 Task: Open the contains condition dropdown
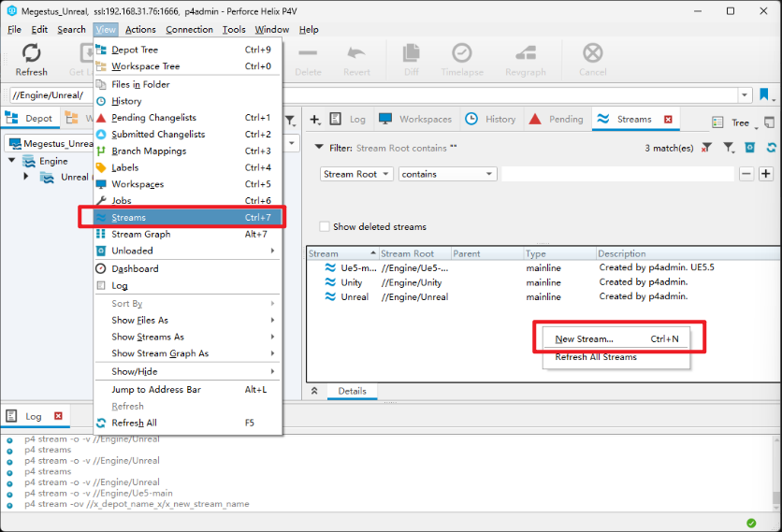pos(447,174)
